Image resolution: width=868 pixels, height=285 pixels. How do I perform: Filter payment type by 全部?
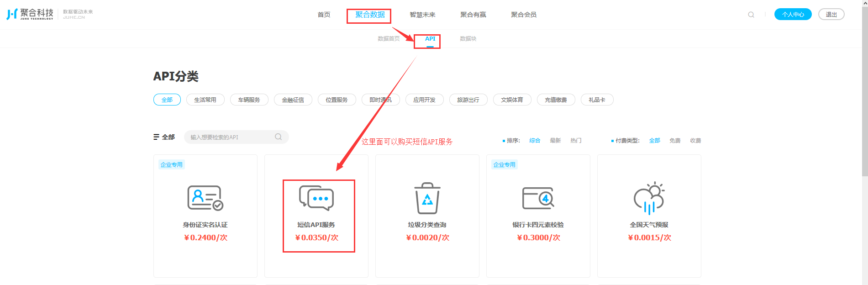[655, 141]
